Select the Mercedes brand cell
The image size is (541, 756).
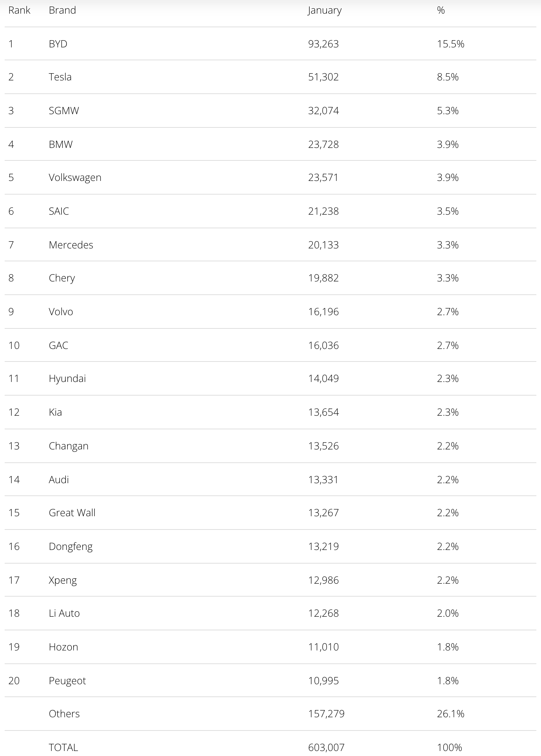71,245
